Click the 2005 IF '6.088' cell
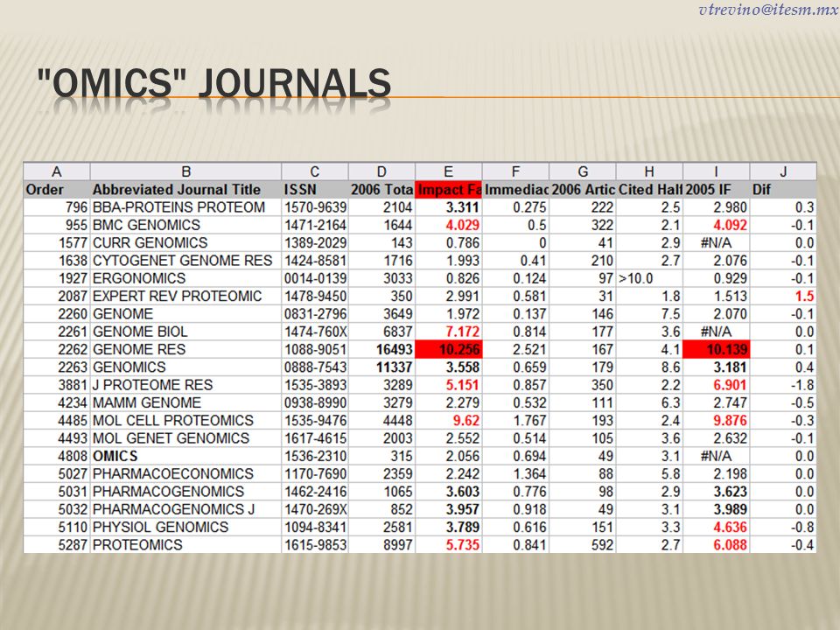This screenshot has width=840, height=630. [x=717, y=544]
